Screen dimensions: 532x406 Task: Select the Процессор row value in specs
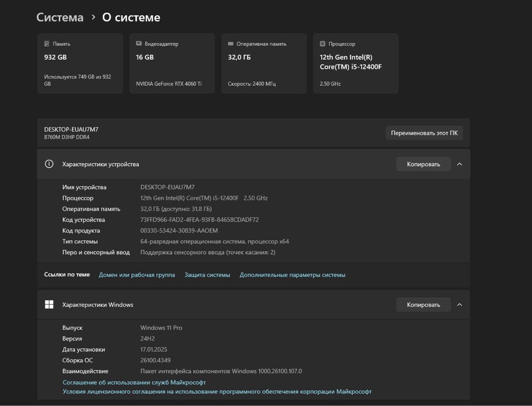(x=204, y=198)
